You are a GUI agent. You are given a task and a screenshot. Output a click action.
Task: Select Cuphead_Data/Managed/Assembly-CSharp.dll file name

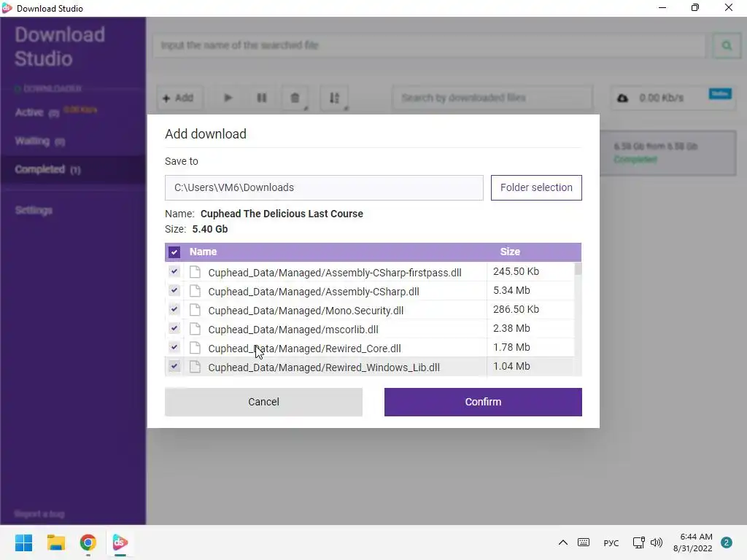click(314, 292)
